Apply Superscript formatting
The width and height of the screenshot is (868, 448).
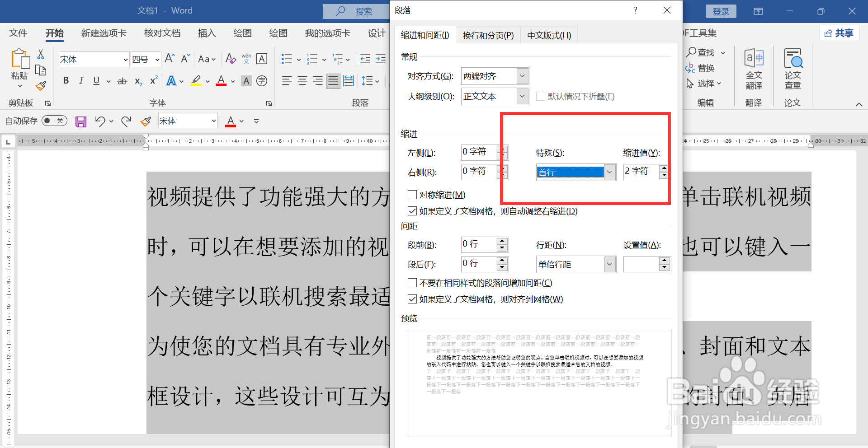coord(154,80)
